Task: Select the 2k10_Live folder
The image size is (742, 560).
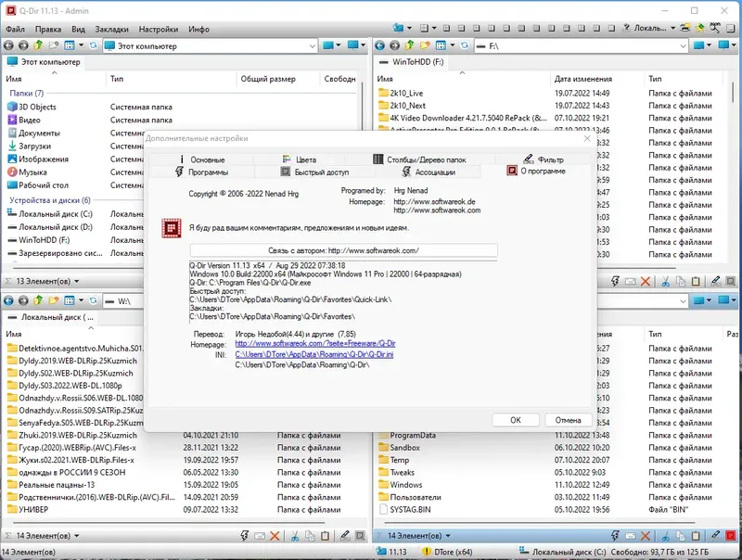Action: click(x=402, y=93)
